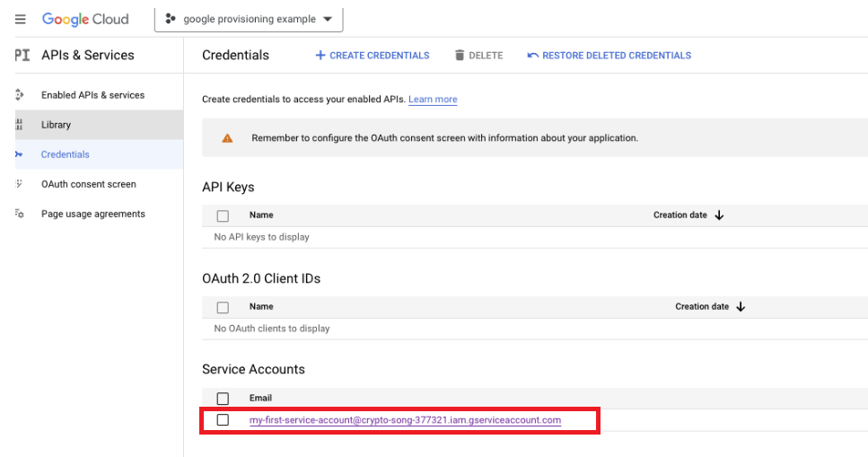Click API Keys Name column header
The width and height of the screenshot is (868, 457).
click(261, 215)
